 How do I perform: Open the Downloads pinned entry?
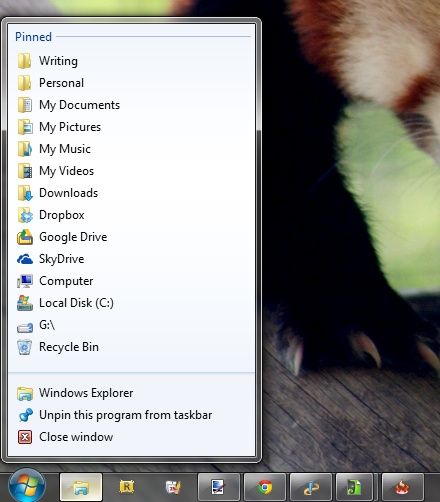click(x=131, y=193)
